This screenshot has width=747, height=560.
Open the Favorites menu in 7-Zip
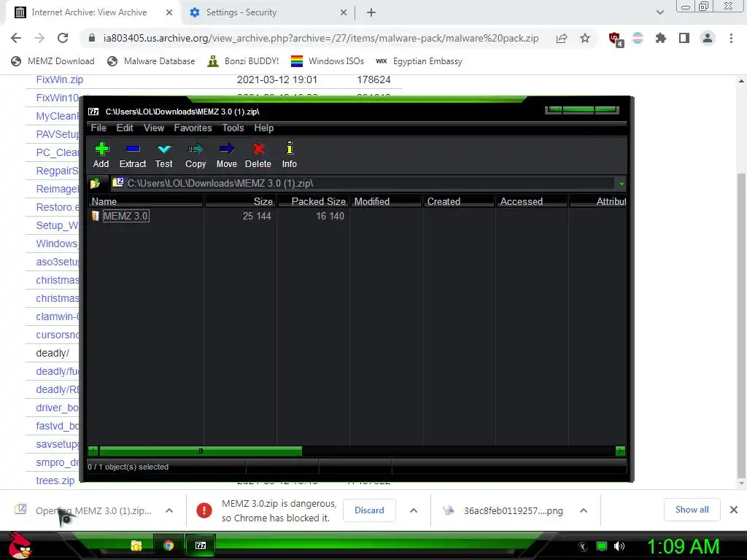193,128
